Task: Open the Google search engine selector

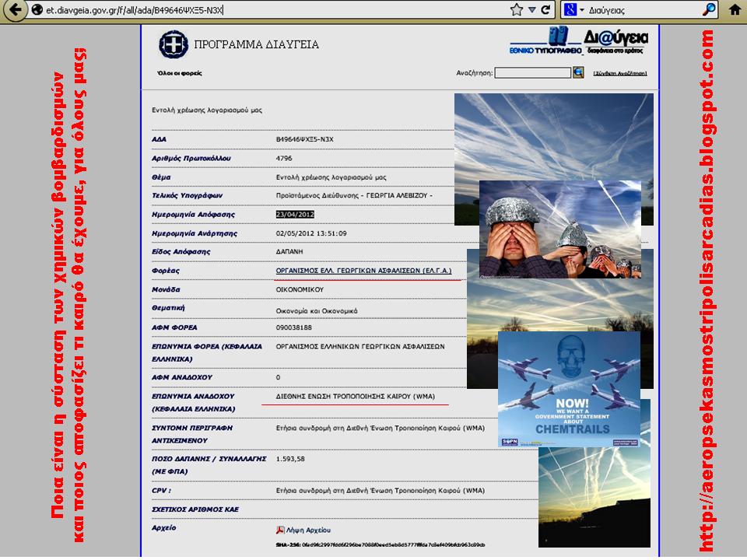Action: pos(574,9)
